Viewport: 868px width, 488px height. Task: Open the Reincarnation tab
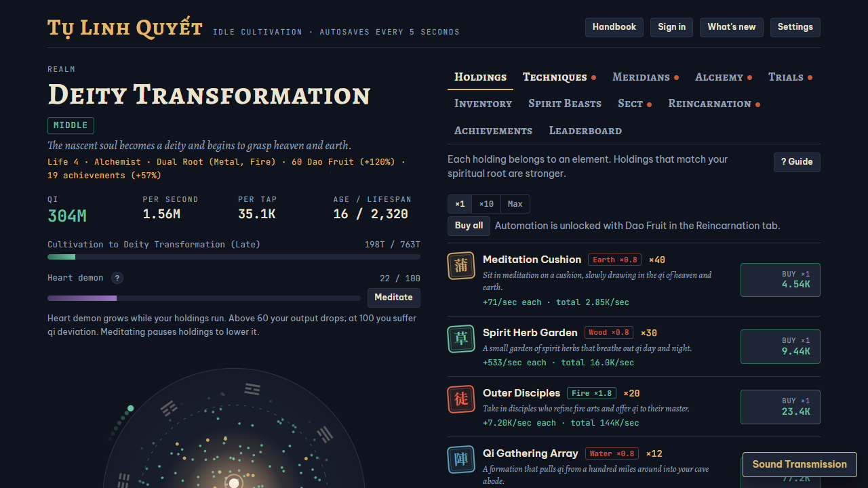pyautogui.click(x=709, y=104)
